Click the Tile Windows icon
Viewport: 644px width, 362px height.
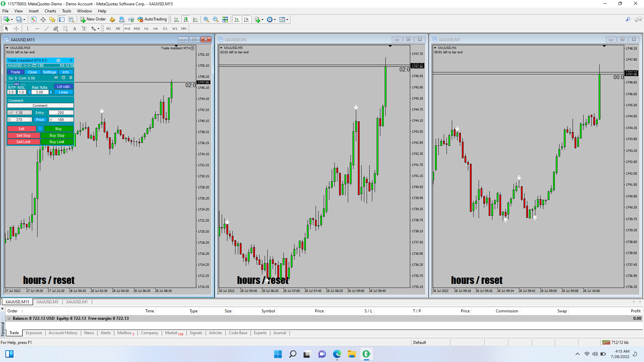(x=225, y=19)
